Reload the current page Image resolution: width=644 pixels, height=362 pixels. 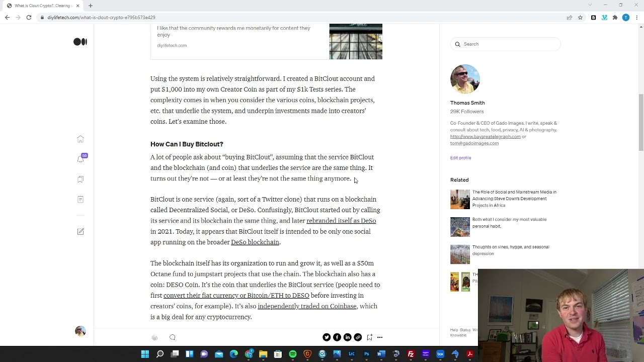tap(29, 18)
